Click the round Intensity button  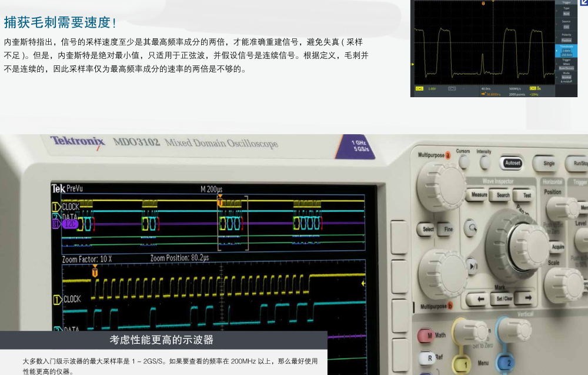point(485,162)
